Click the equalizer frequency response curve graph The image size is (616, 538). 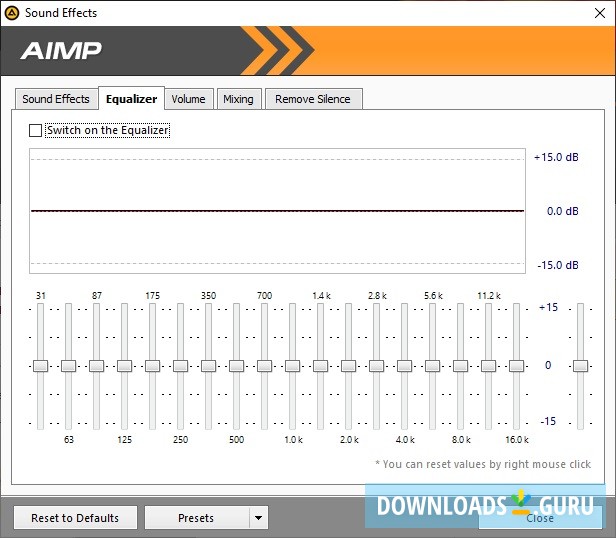point(277,211)
